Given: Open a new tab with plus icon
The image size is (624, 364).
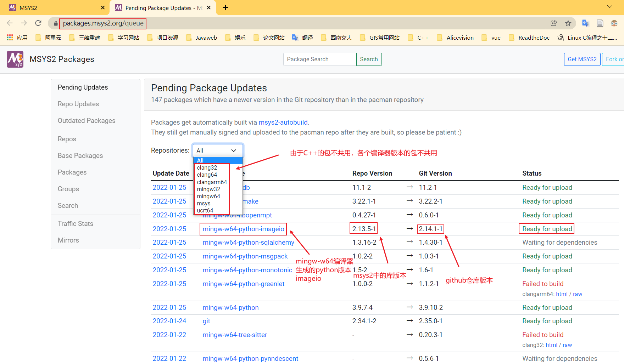Looking at the screenshot, I should coord(225,7).
